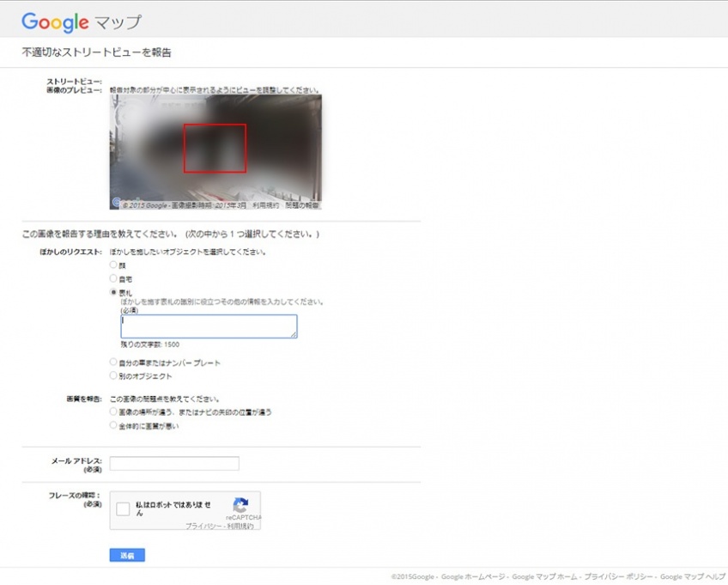Click the nameplate details text area
The height and width of the screenshot is (585, 728).
209,326
